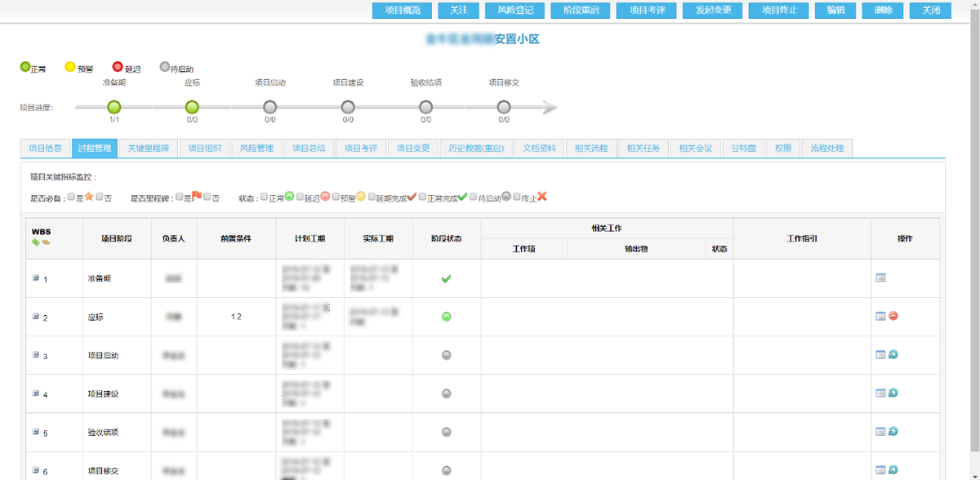Click the 项目考评 button in top bar
The width and height of the screenshot is (980, 480).
click(x=646, y=11)
